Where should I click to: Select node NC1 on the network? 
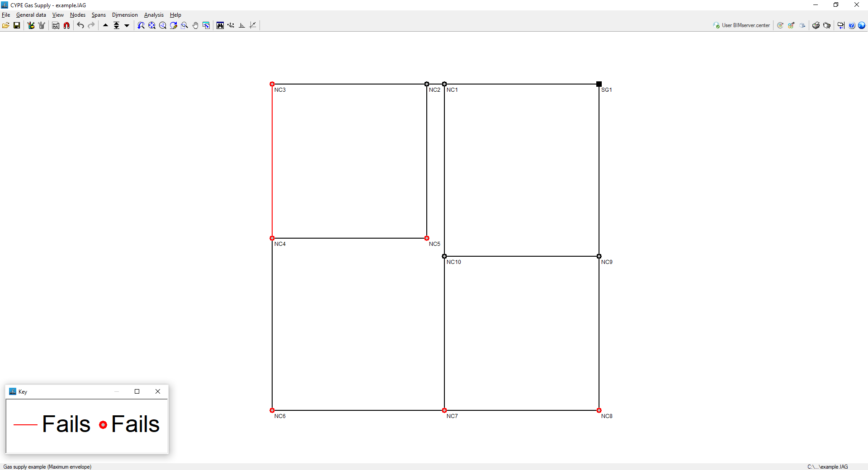point(444,84)
